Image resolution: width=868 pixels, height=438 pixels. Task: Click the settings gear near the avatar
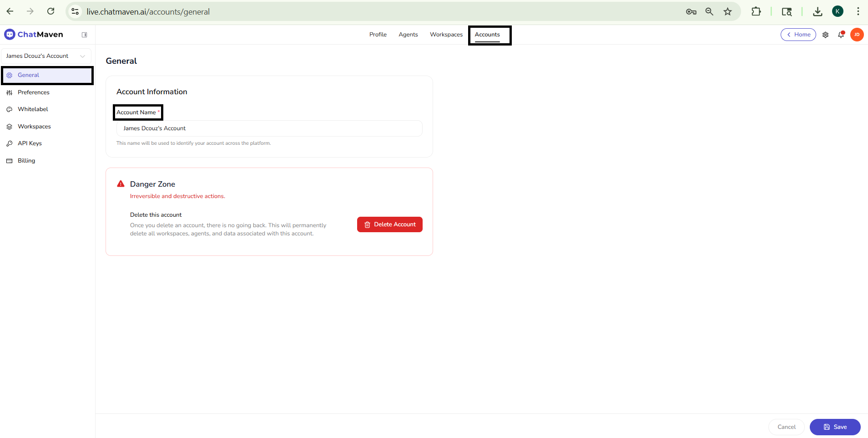pos(826,35)
